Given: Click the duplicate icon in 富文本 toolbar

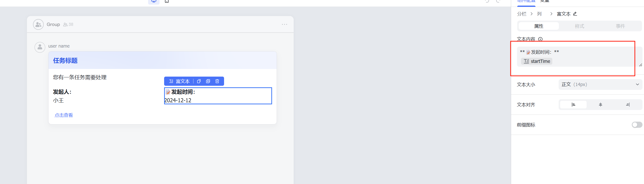Looking at the screenshot, I should pos(208,81).
